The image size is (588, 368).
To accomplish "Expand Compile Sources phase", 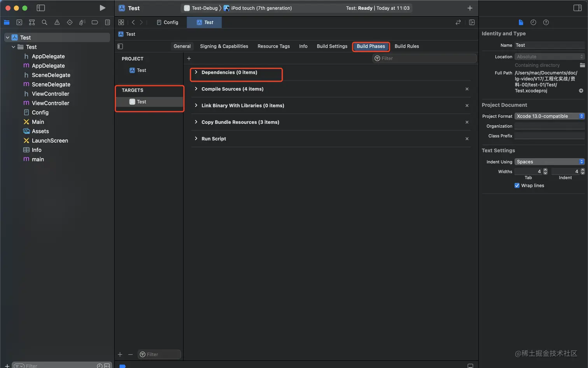I will point(196,89).
